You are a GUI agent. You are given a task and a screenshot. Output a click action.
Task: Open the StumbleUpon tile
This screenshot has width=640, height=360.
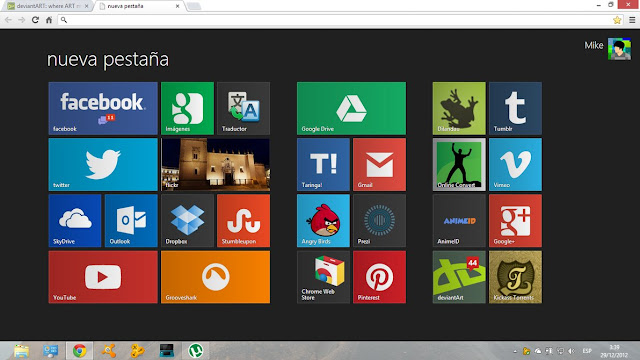[244, 221]
